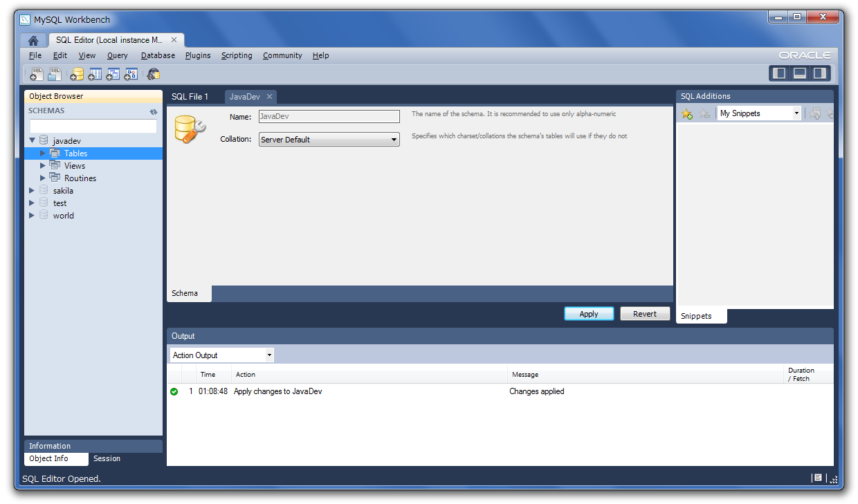This screenshot has height=504, width=858.
Task: Click the 'Changes applied' message text
Action: point(537,391)
